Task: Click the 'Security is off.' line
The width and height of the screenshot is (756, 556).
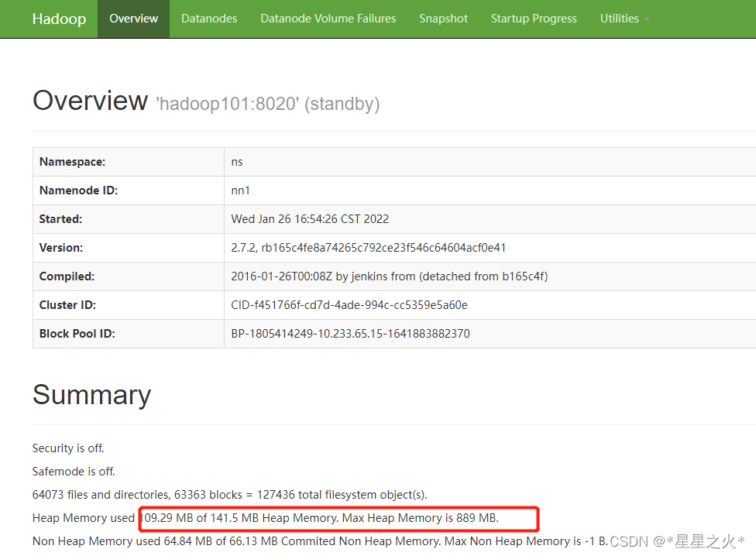Action: (68, 448)
